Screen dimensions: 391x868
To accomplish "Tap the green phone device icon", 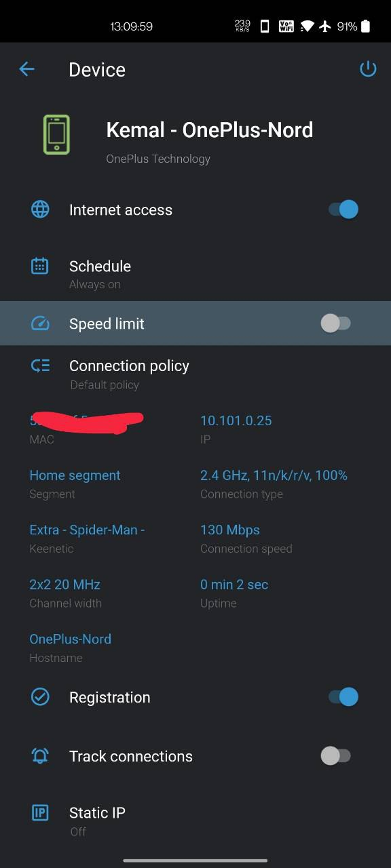I will click(56, 134).
